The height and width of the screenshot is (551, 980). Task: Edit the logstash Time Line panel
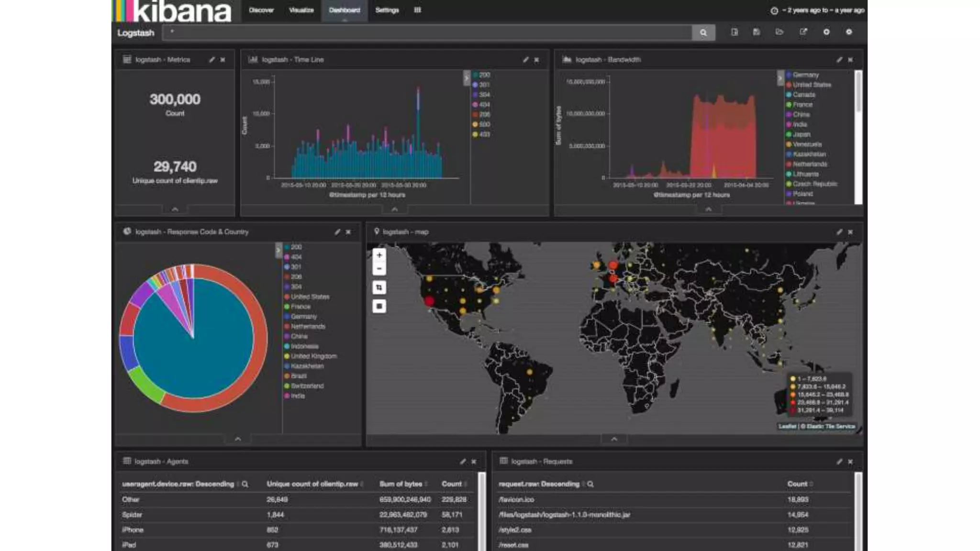(525, 60)
